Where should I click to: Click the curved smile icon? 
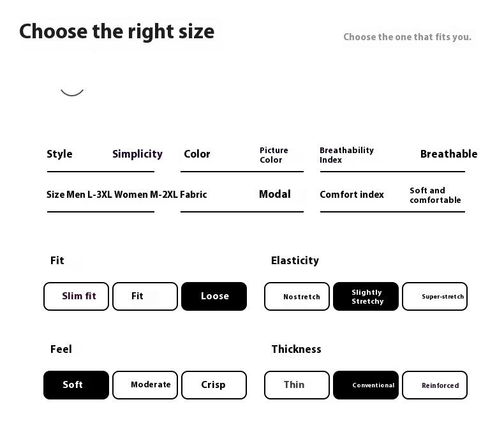(x=72, y=91)
